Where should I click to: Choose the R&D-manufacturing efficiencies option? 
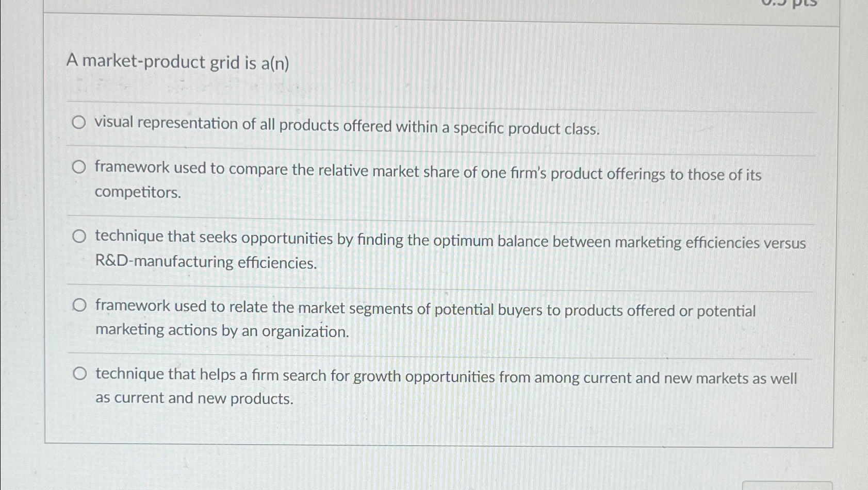point(80,236)
